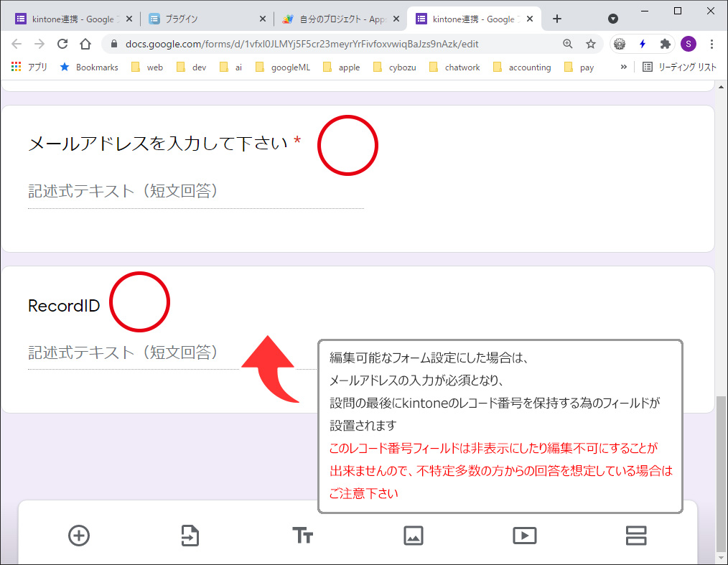Click the Add video icon
Image resolution: width=728 pixels, height=565 pixels.
click(524, 536)
